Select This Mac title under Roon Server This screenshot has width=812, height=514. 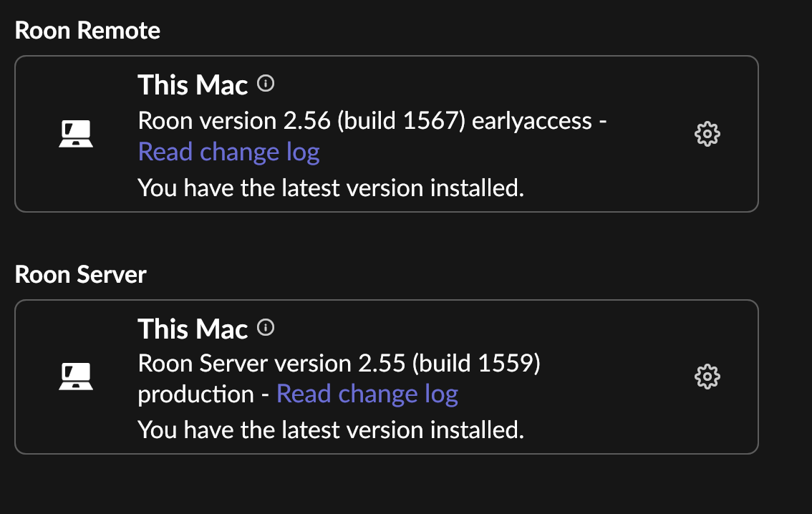193,329
